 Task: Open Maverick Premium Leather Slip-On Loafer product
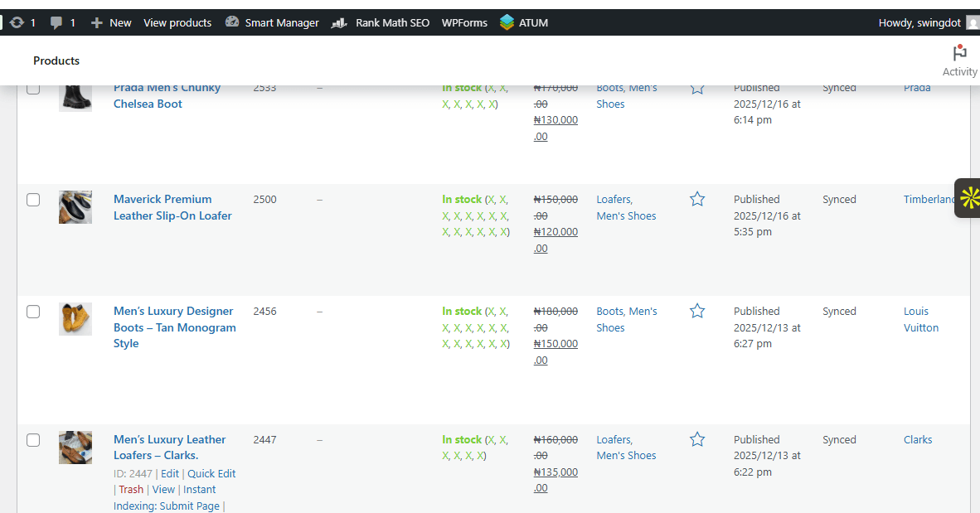pos(172,207)
